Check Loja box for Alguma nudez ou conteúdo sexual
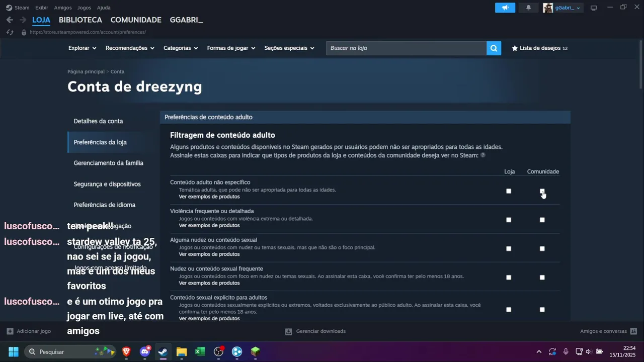The image size is (644, 362). pyautogui.click(x=509, y=248)
